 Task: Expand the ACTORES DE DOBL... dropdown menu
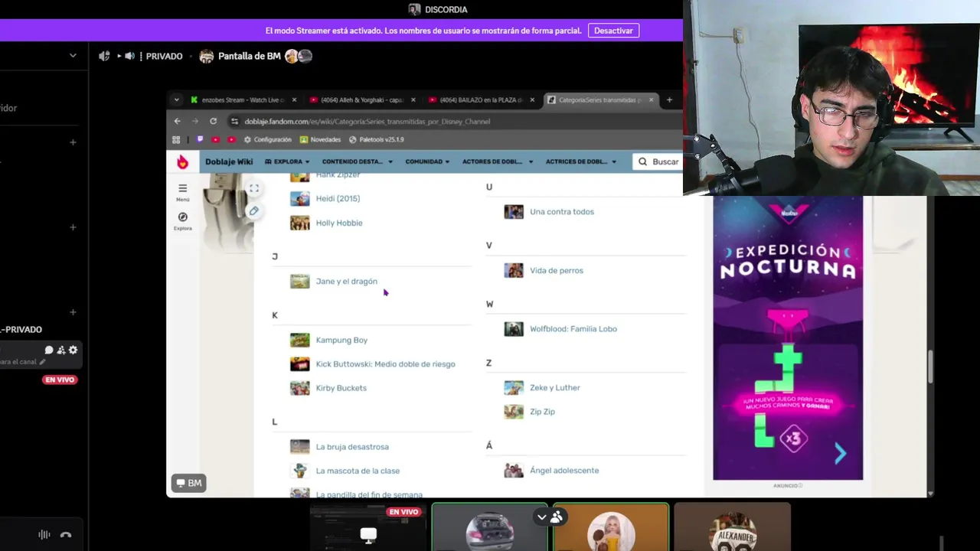498,161
